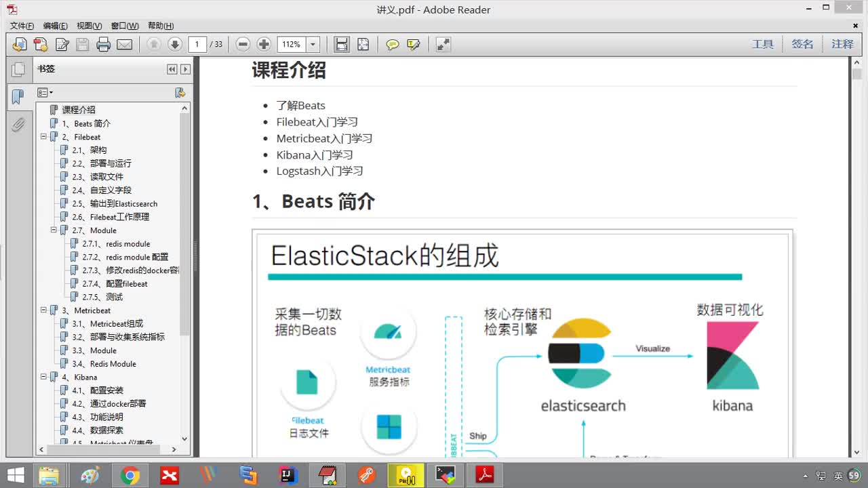Open the 视图(V) menu
This screenshot has width=868, height=488.
pos(90,26)
